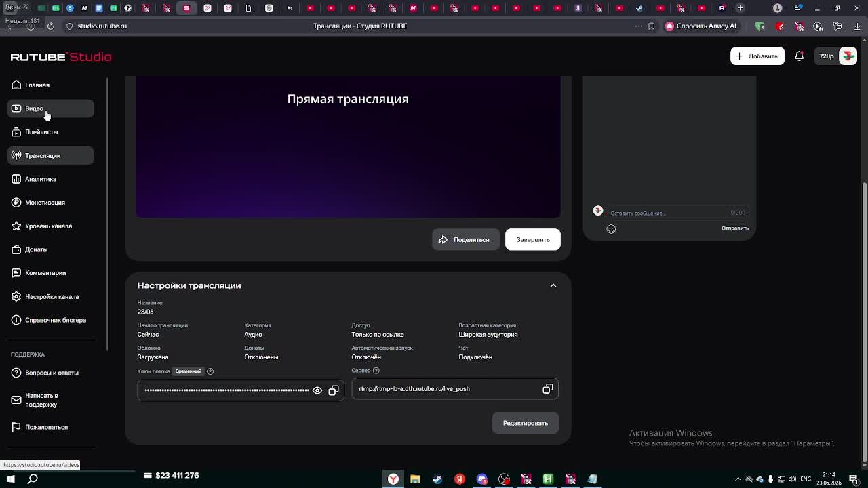
Task: Click the browser bookmark icon
Action: 652,26
